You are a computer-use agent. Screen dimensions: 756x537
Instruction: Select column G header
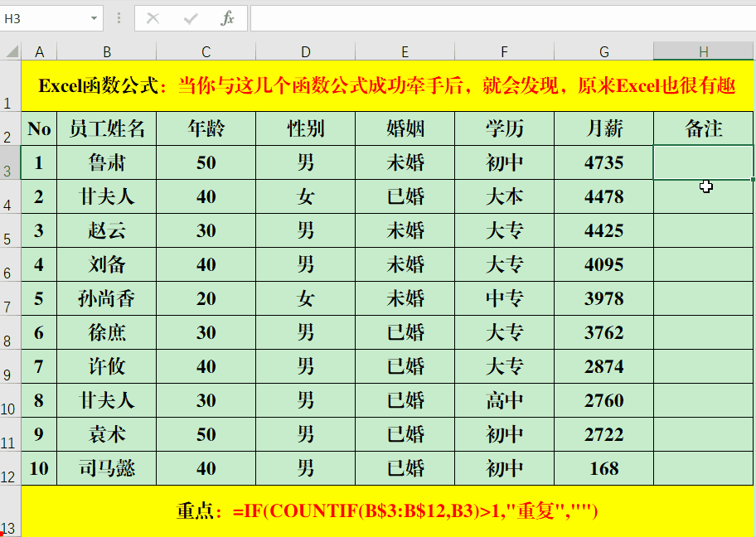coord(603,51)
